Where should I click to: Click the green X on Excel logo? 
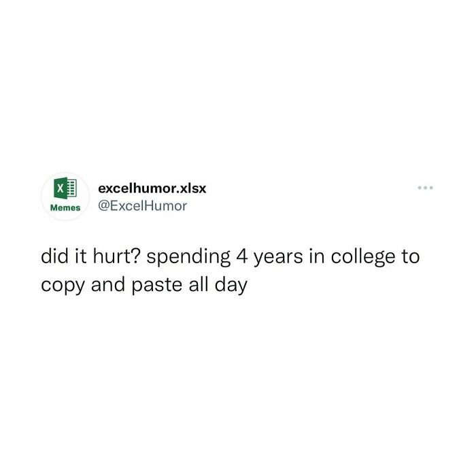(61, 188)
